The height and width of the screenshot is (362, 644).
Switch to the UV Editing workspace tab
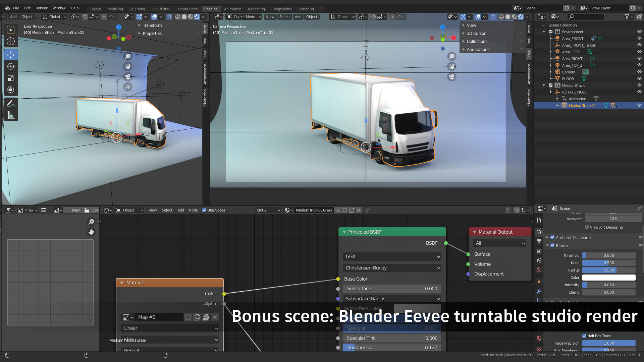[x=160, y=9]
